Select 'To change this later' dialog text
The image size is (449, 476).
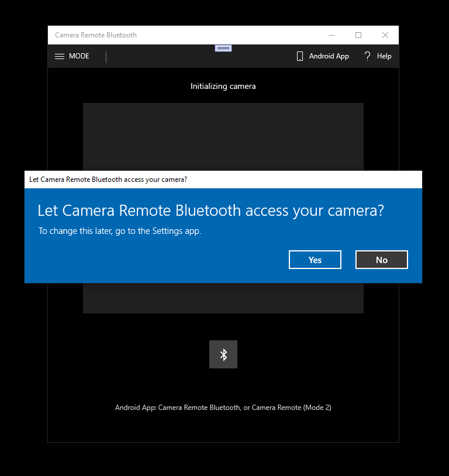[x=120, y=231]
